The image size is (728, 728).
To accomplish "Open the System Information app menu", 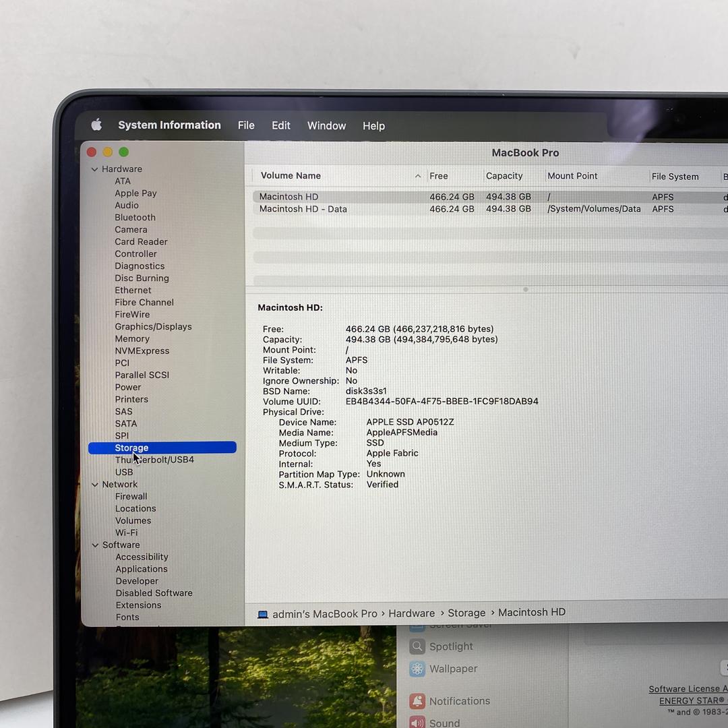I will (x=169, y=125).
